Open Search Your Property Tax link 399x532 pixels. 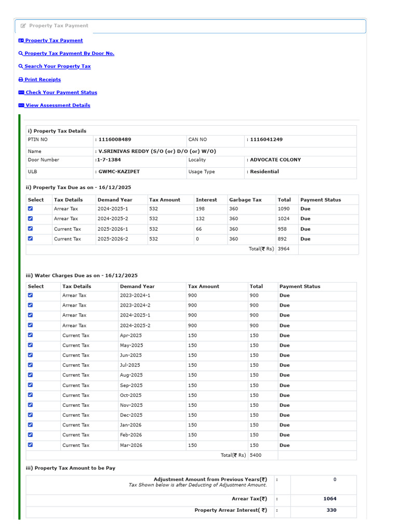point(57,66)
